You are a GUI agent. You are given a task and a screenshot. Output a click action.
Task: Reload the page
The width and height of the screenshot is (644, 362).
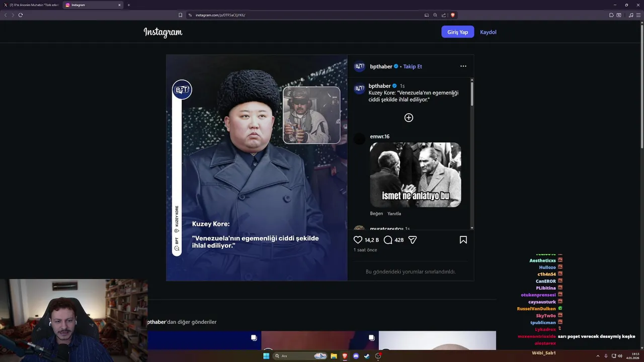coord(21,15)
